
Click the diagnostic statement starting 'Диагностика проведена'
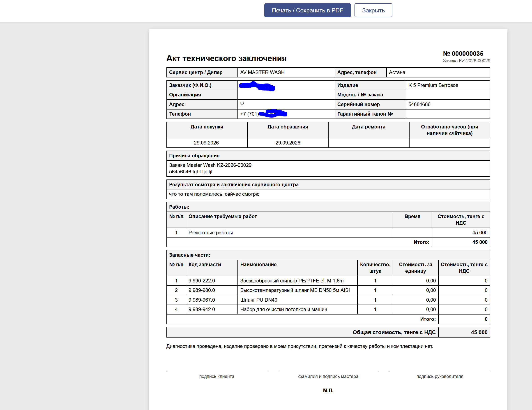point(300,346)
